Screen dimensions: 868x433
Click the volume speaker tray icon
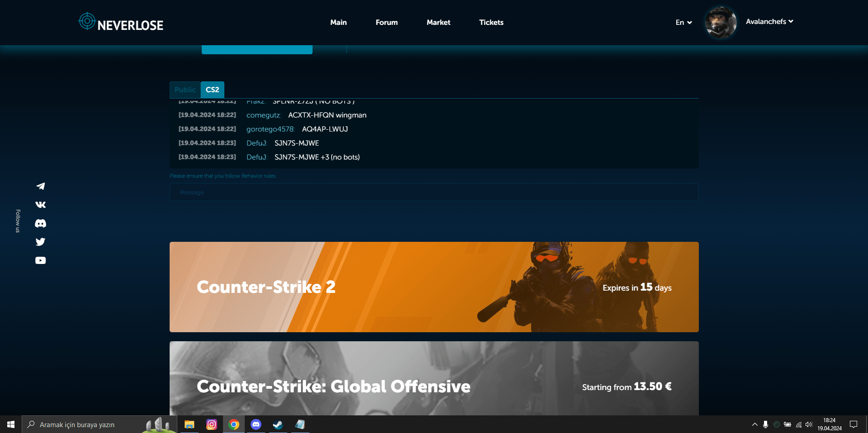(x=809, y=424)
